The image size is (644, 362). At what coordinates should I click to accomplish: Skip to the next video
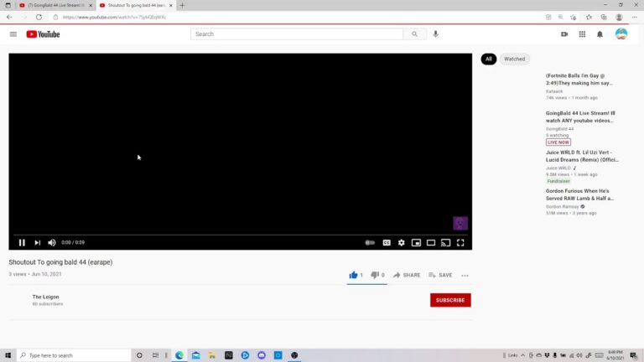37,242
